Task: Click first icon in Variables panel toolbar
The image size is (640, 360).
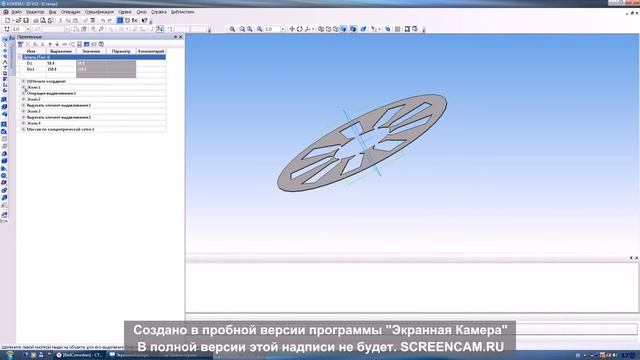Action: point(20,44)
